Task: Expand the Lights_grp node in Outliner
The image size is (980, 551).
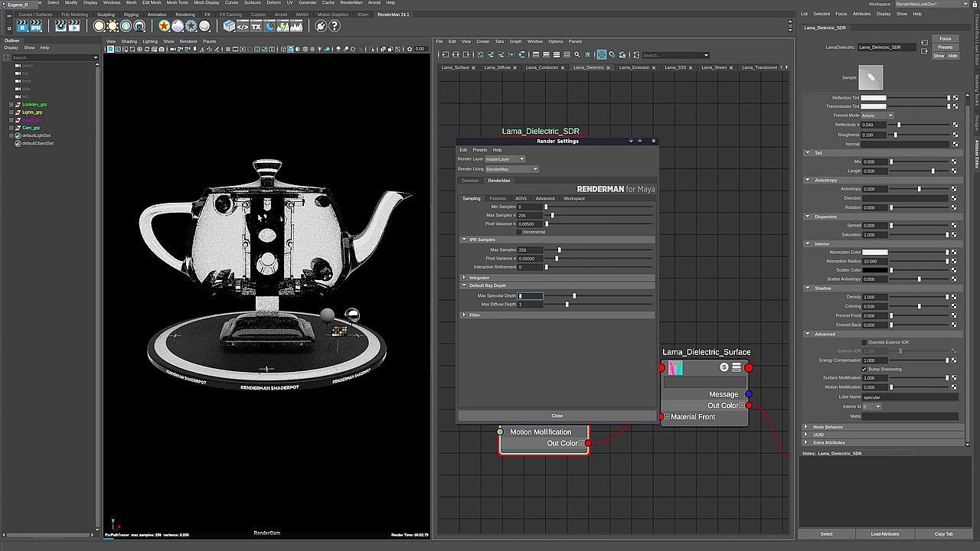Action: pyautogui.click(x=11, y=112)
